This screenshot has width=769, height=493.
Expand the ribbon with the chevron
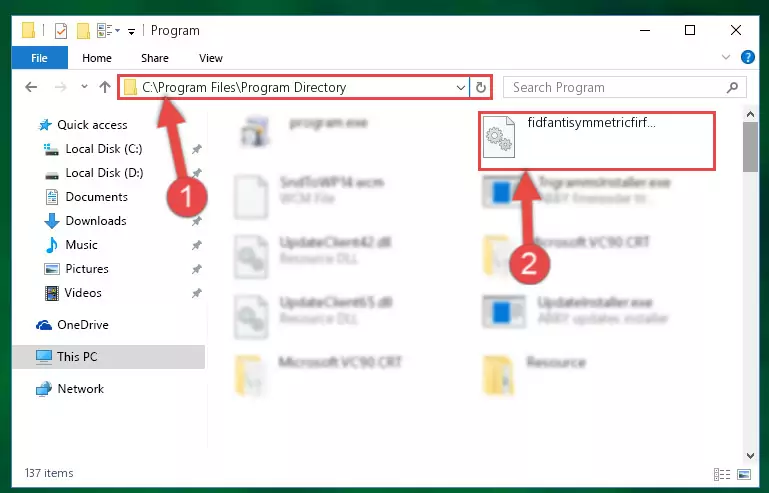(x=726, y=57)
